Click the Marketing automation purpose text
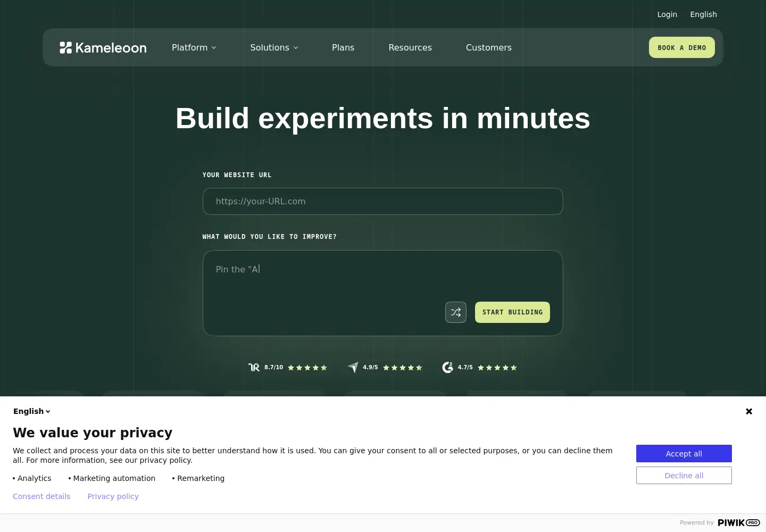 (114, 478)
